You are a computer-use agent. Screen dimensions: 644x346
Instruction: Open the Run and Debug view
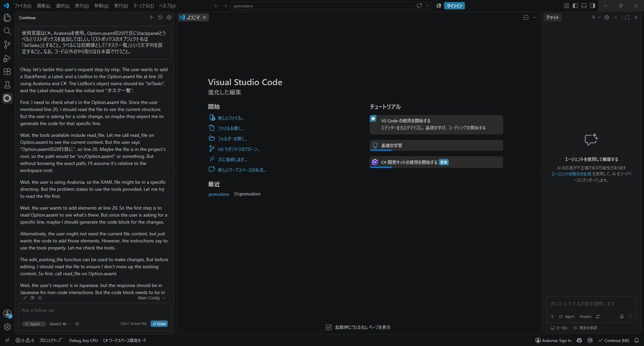(7, 58)
